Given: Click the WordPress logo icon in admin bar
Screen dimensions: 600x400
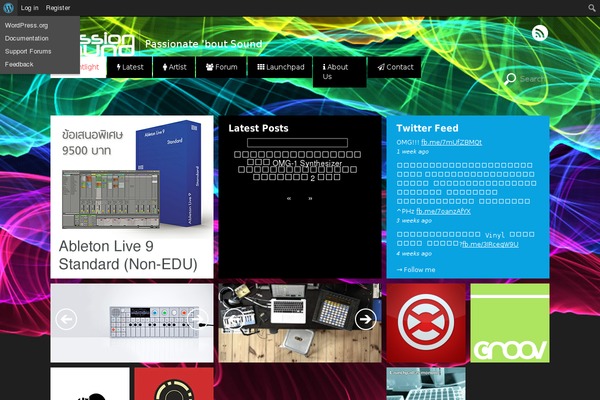Looking at the screenshot, I should [x=8, y=8].
